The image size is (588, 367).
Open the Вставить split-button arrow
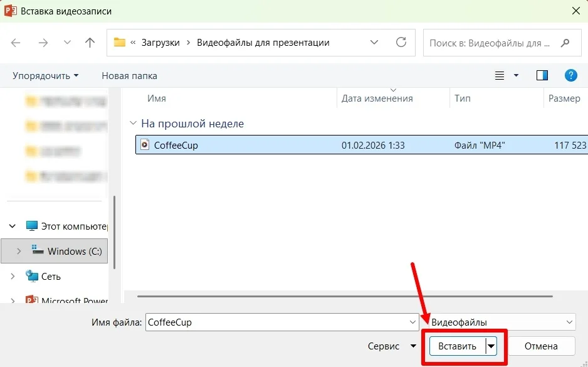pyautogui.click(x=491, y=346)
